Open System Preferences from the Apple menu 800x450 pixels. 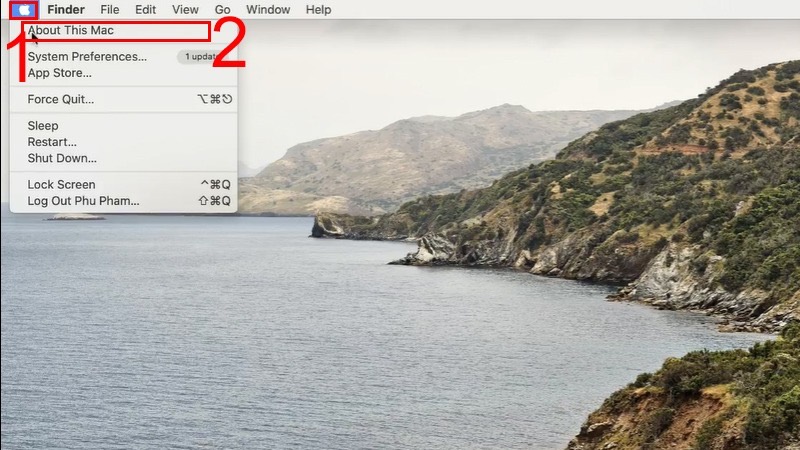[87, 57]
